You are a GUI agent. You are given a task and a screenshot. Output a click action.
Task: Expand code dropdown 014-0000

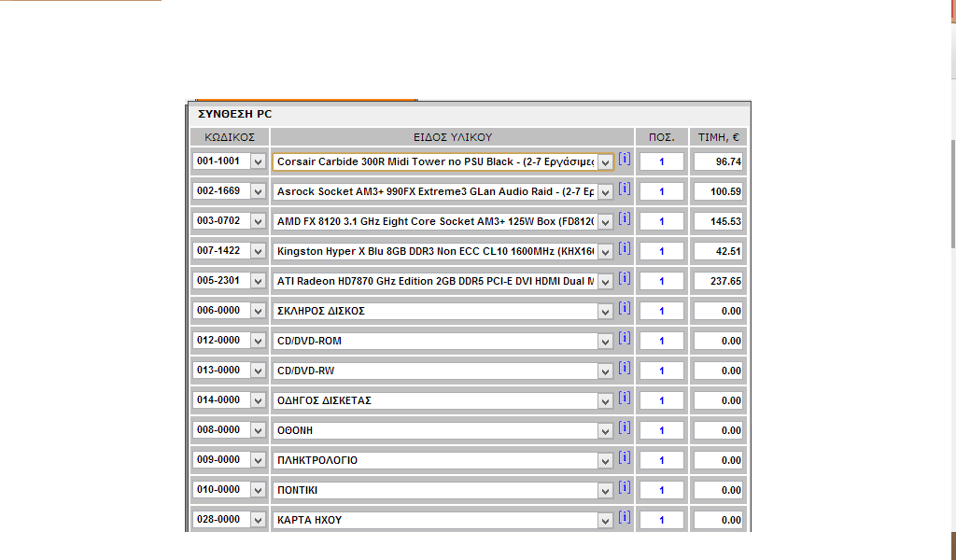click(258, 401)
